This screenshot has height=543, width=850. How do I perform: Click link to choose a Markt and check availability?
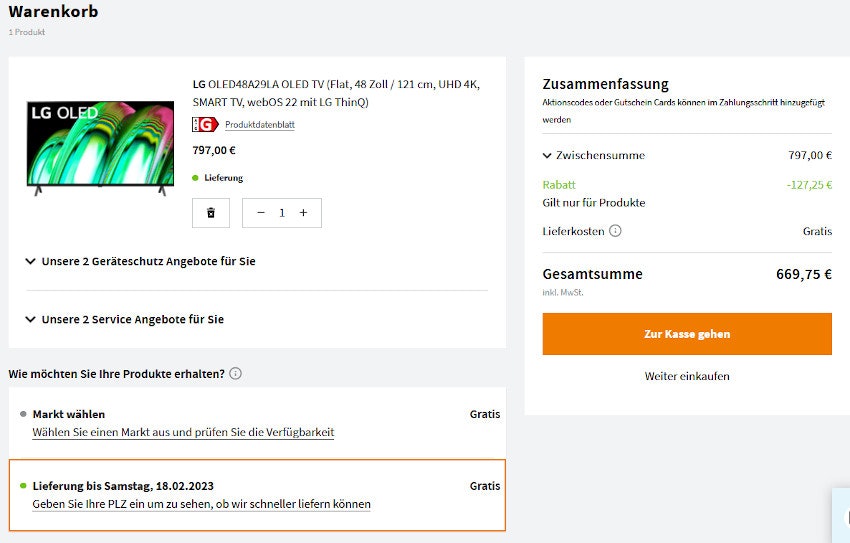pos(183,432)
